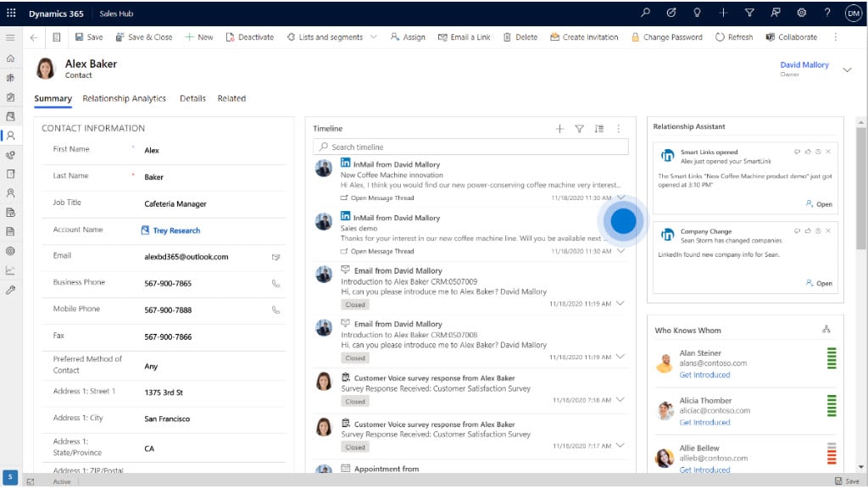Click the phone icon beside Business Phone
Image resolution: width=868 pixels, height=489 pixels.
pyautogui.click(x=275, y=283)
